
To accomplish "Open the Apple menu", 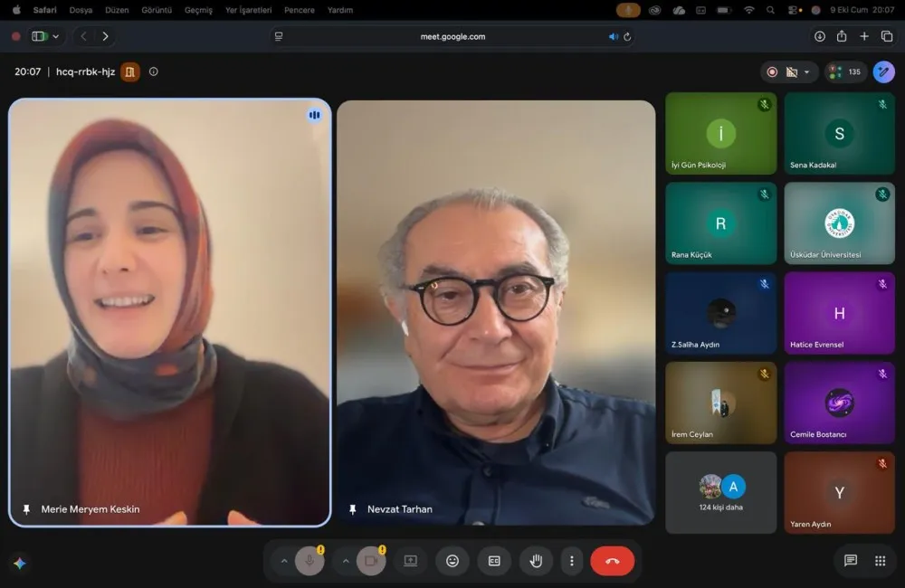I will click(16, 10).
